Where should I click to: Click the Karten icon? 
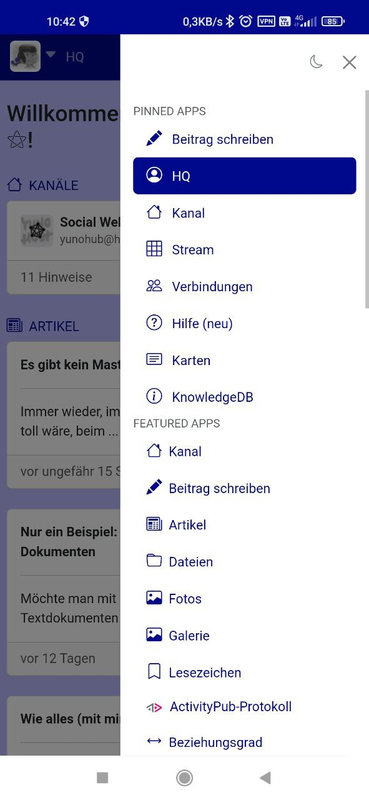tap(154, 360)
